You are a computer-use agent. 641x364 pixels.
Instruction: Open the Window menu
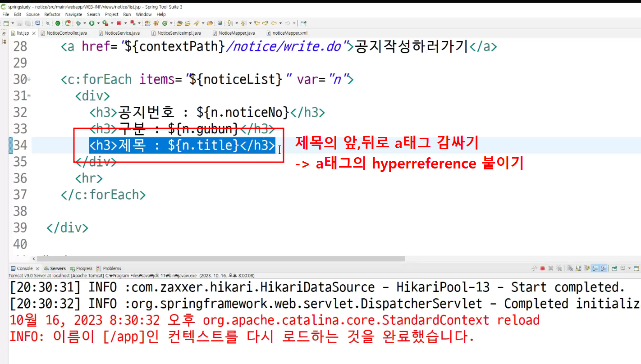pyautogui.click(x=144, y=14)
